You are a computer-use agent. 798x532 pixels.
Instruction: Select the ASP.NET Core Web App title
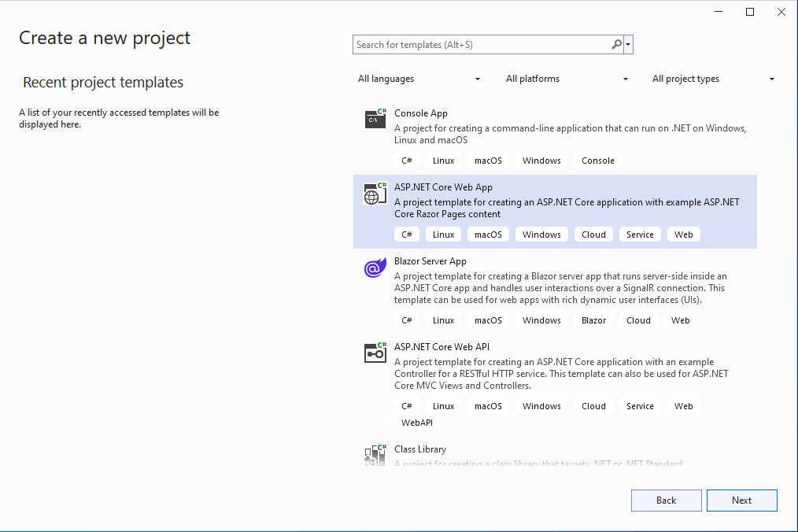tap(443, 187)
